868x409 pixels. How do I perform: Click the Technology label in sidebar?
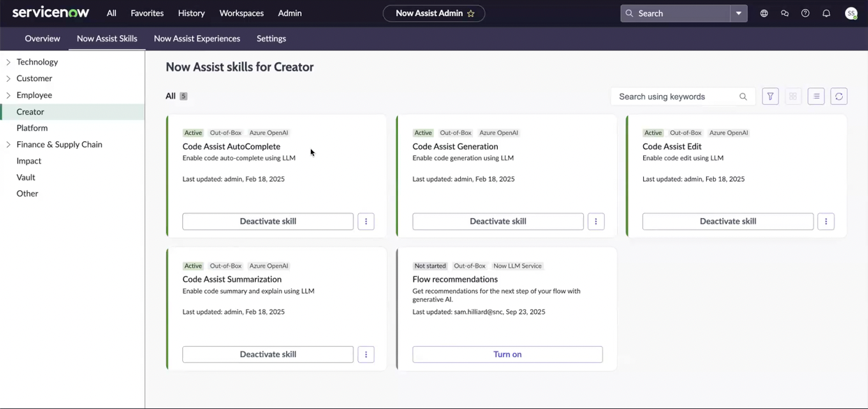37,62
